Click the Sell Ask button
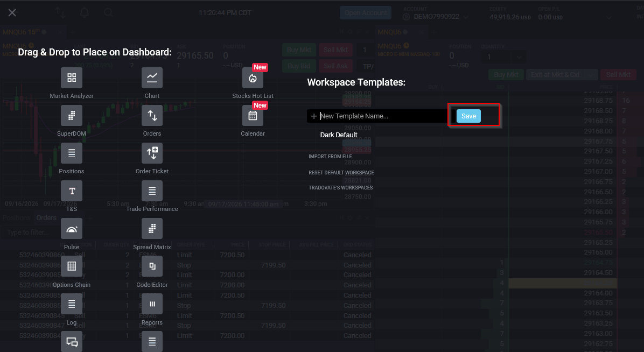Image resolution: width=644 pixels, height=352 pixels. [335, 66]
